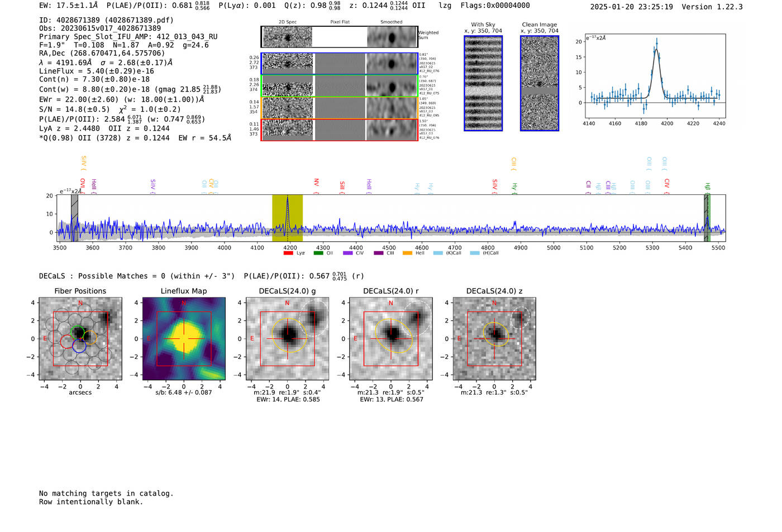Select the green-bordered fiber spectrum row
The height and width of the screenshot is (532, 782).
click(340, 86)
